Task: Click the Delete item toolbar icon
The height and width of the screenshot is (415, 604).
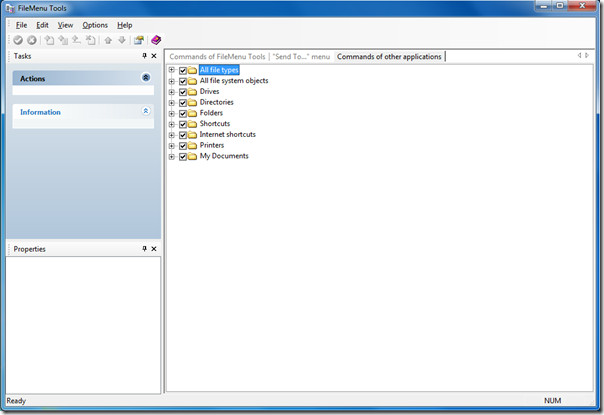Action: 90,40
